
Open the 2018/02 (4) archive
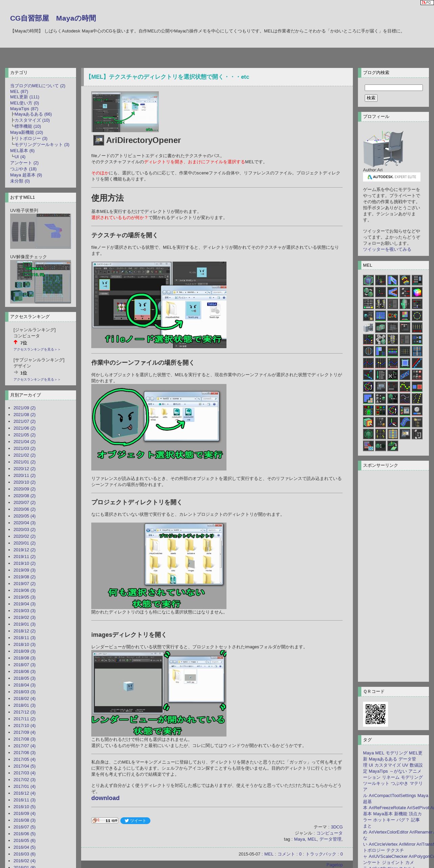pyautogui.click(x=24, y=699)
